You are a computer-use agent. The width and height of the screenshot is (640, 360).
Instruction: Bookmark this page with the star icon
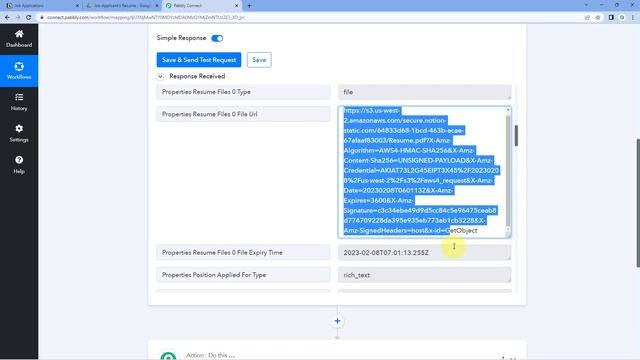click(x=598, y=18)
